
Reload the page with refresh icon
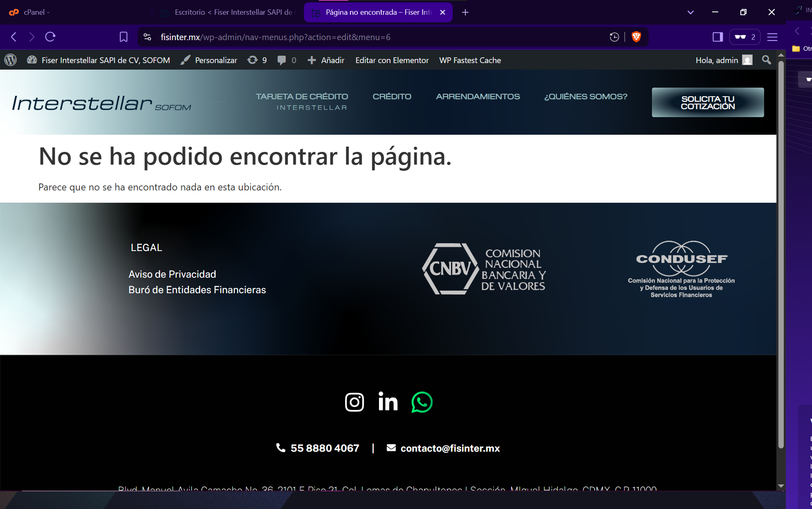click(x=50, y=37)
